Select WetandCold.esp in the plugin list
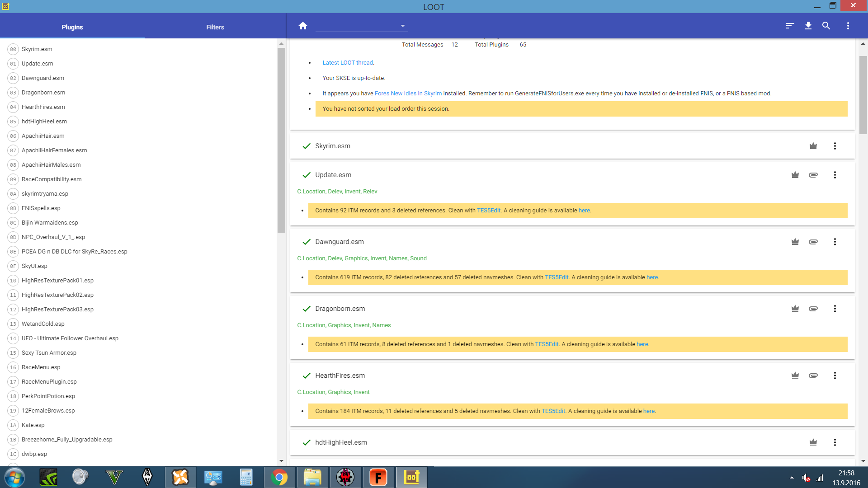This screenshot has width=868, height=488. click(x=138, y=324)
